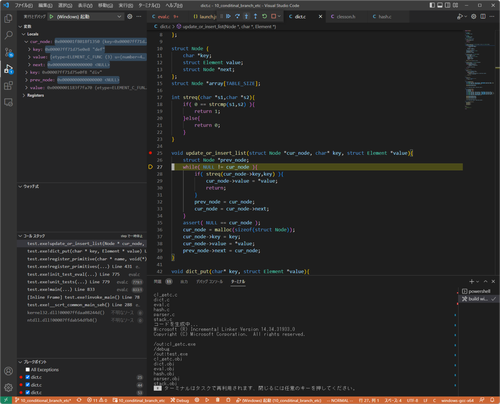The height and width of the screenshot is (404, 500).
Task: Open the Source Control view
Action: 8,52
